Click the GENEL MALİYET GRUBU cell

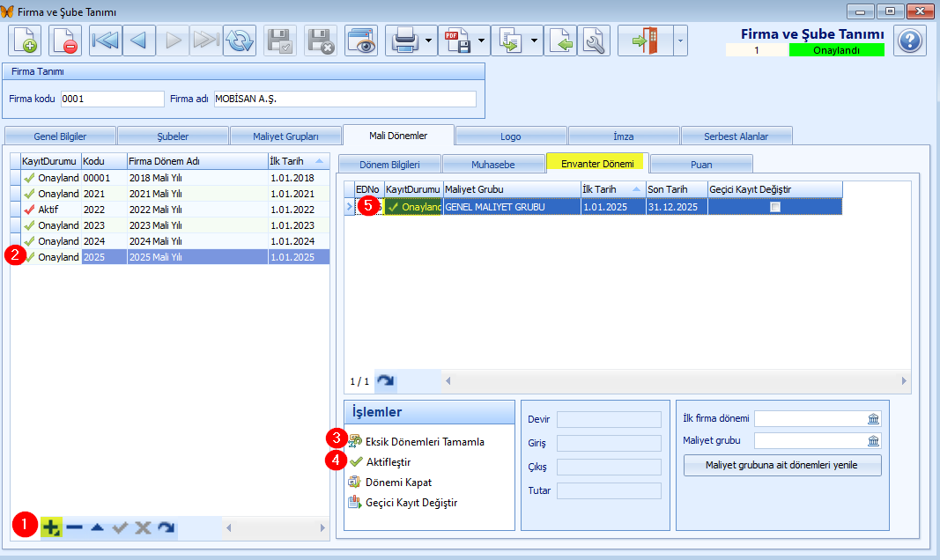[x=511, y=207]
